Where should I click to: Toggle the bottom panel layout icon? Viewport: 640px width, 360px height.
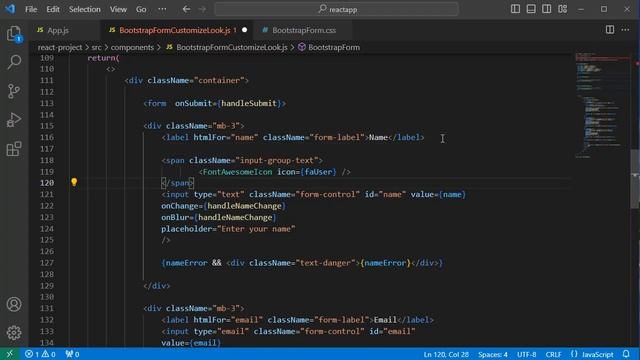531,9
